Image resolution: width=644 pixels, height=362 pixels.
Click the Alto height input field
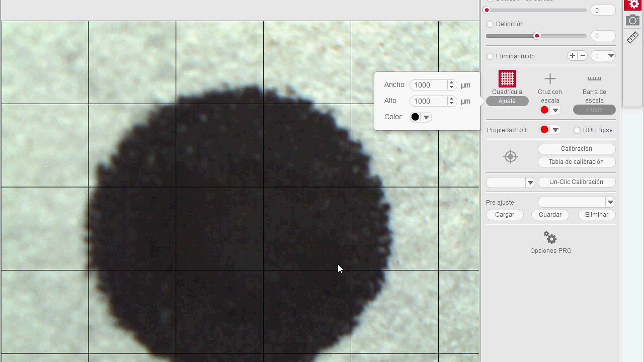[429, 101]
